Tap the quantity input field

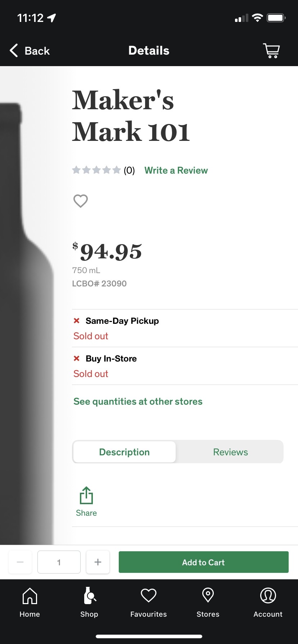(59, 562)
